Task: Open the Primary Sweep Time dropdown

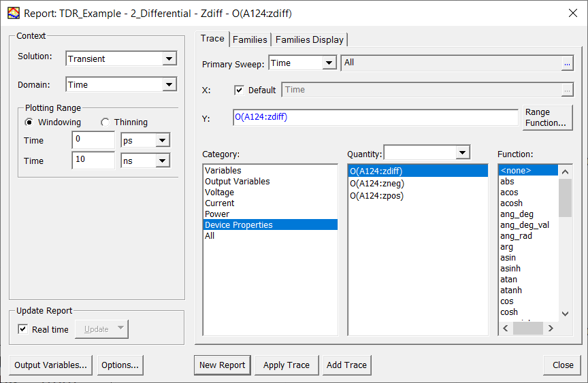Action: pyautogui.click(x=329, y=63)
